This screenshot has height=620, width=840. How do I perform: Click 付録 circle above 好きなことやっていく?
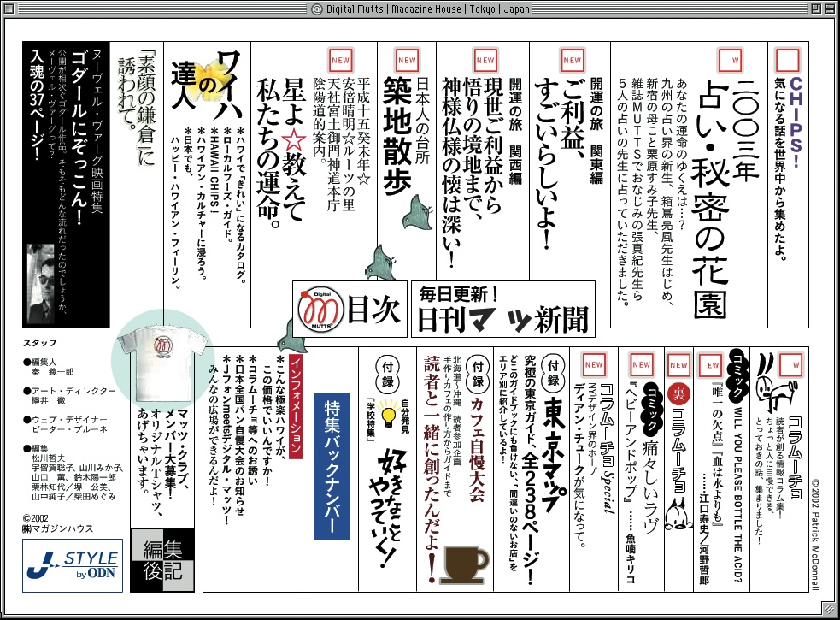tap(388, 373)
